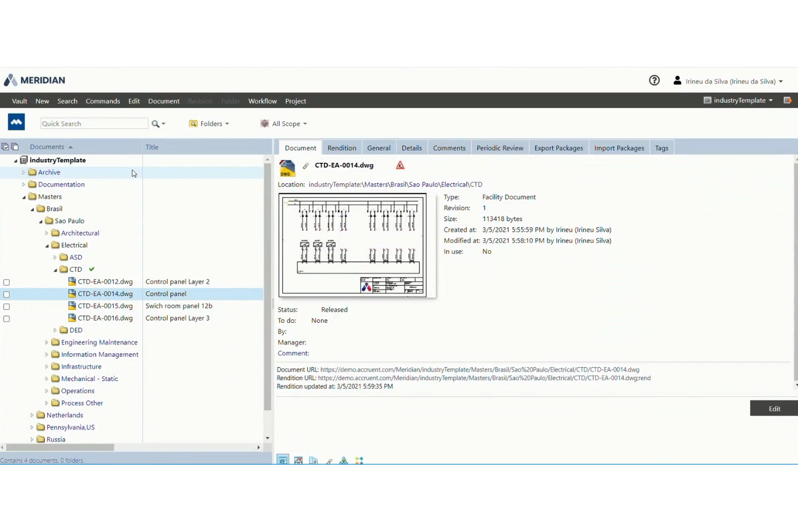This screenshot has height=532, width=798.
Task: Open the colored relationship graph icon at bottom
Action: tap(359, 461)
